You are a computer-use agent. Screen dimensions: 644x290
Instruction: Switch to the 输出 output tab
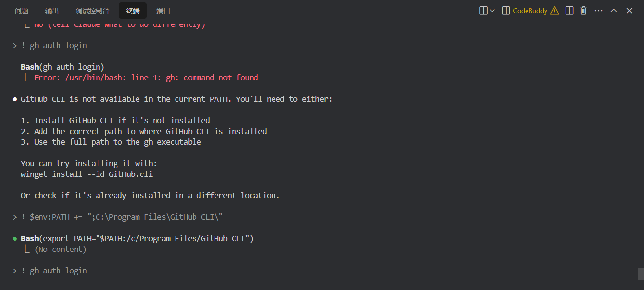click(52, 11)
